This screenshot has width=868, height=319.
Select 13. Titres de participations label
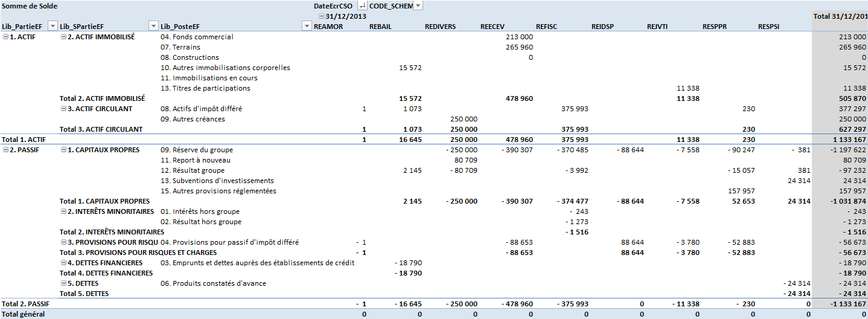pyautogui.click(x=205, y=88)
